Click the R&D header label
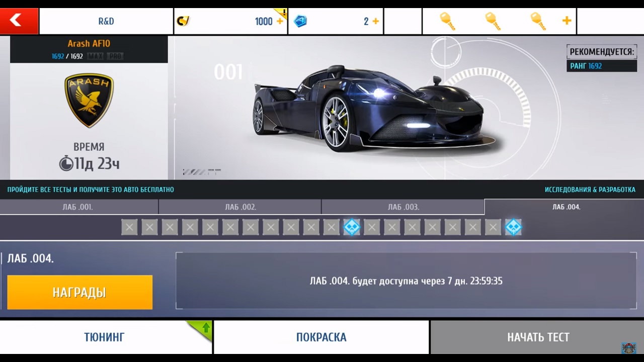Image resolution: width=644 pixels, height=362 pixels. (x=106, y=21)
